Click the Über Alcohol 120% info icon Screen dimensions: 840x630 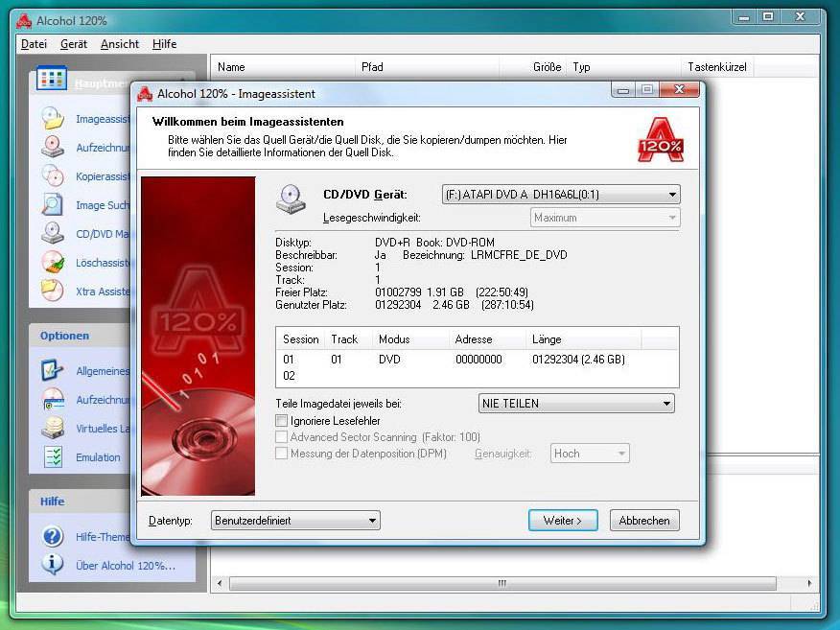53,565
